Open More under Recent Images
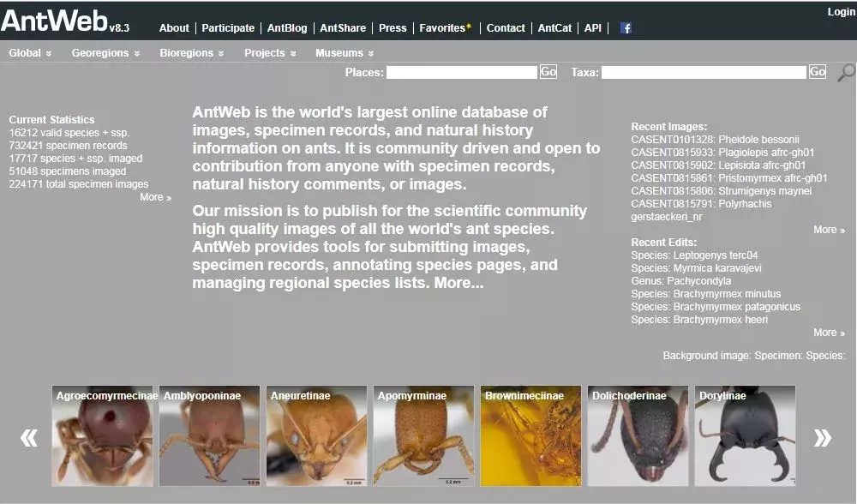Image resolution: width=857 pixels, height=504 pixels. [x=829, y=230]
